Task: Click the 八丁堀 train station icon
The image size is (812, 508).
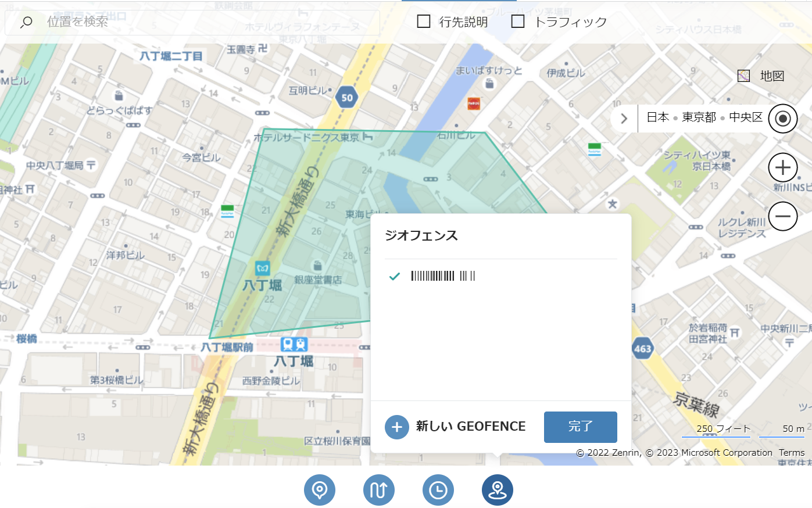Action: (294, 345)
